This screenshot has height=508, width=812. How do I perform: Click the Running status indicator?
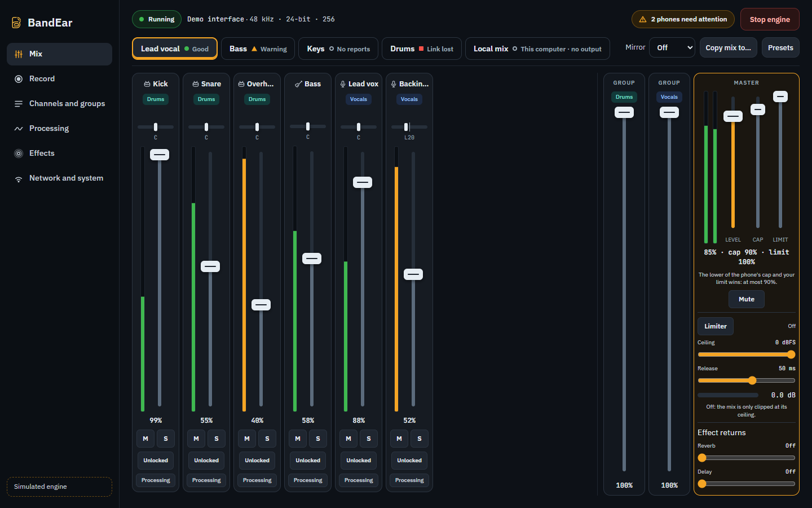pos(157,19)
